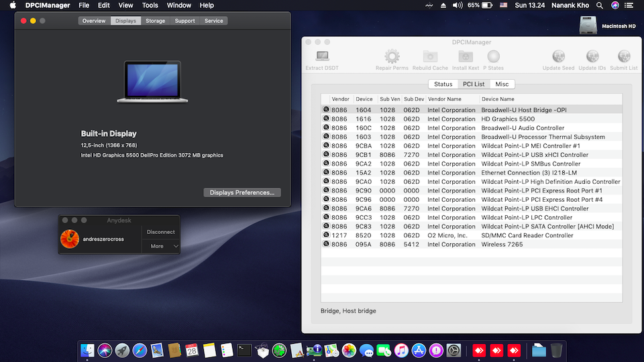The image size is (644, 362).
Task: Click the magnifier icon on SD/MMC Card Reader row
Action: tap(326, 235)
